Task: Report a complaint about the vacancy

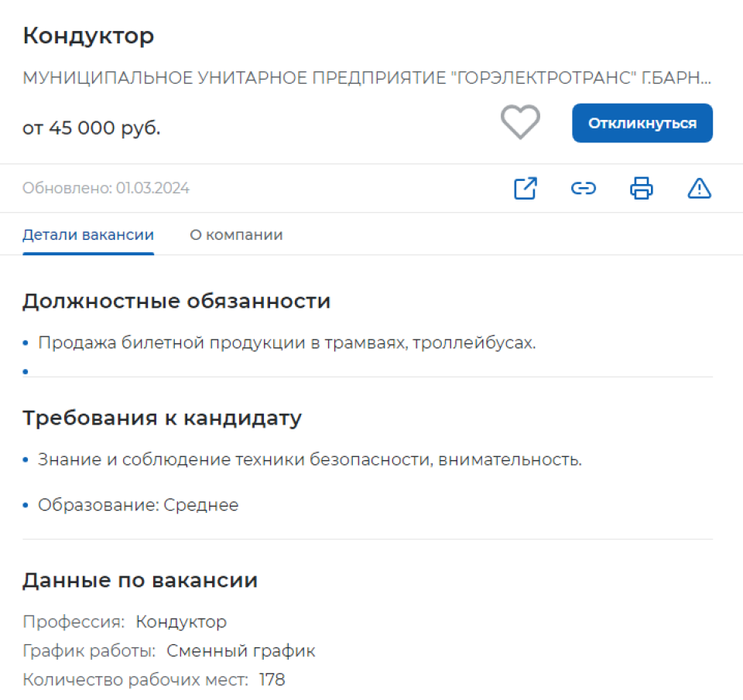Action: pyautogui.click(x=699, y=188)
